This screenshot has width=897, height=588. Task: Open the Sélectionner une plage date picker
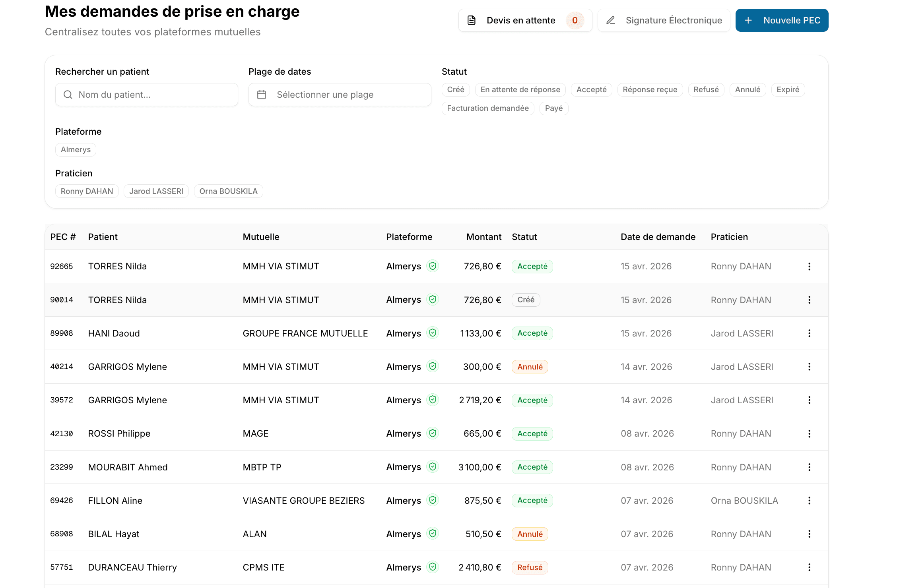click(x=340, y=95)
